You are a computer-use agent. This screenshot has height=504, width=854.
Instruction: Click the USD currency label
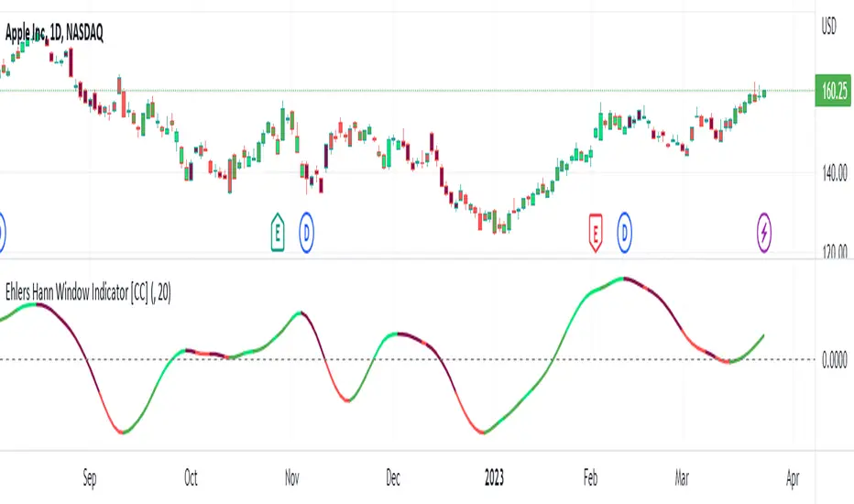[828, 27]
